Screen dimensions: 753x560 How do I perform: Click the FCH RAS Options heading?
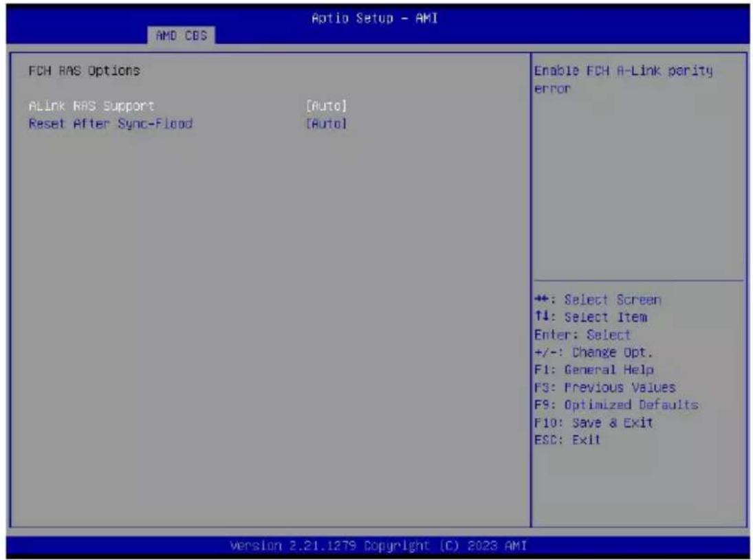[x=85, y=71]
